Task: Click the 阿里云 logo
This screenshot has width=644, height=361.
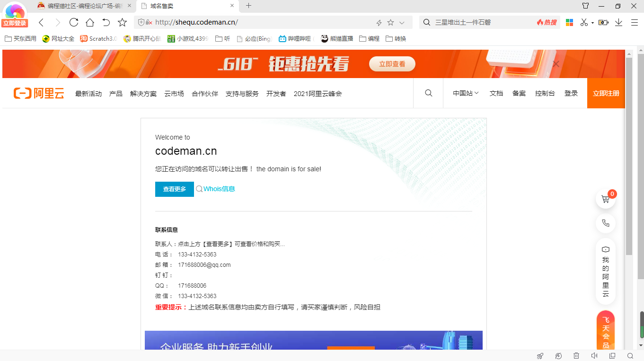Action: [39, 93]
